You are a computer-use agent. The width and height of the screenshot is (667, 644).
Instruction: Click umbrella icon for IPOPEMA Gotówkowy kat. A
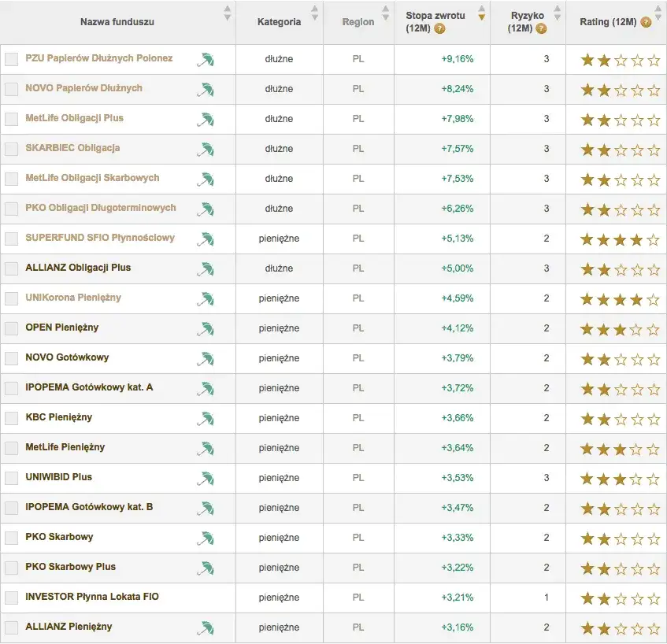206,389
